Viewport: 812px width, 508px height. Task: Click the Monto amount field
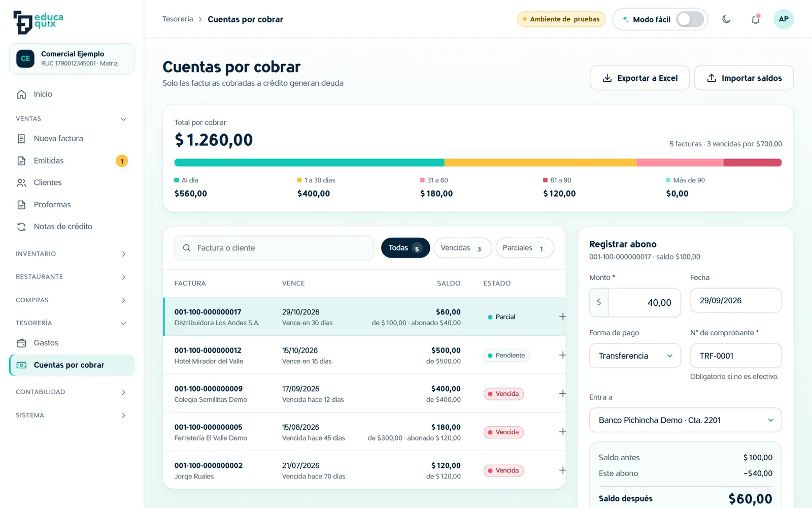(635, 302)
